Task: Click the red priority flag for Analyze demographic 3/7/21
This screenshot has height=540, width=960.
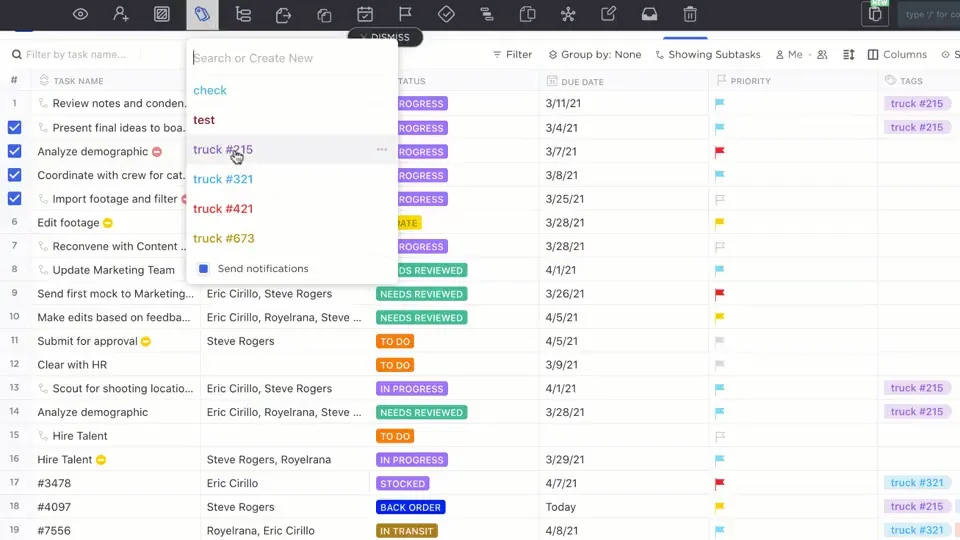Action: click(x=720, y=151)
